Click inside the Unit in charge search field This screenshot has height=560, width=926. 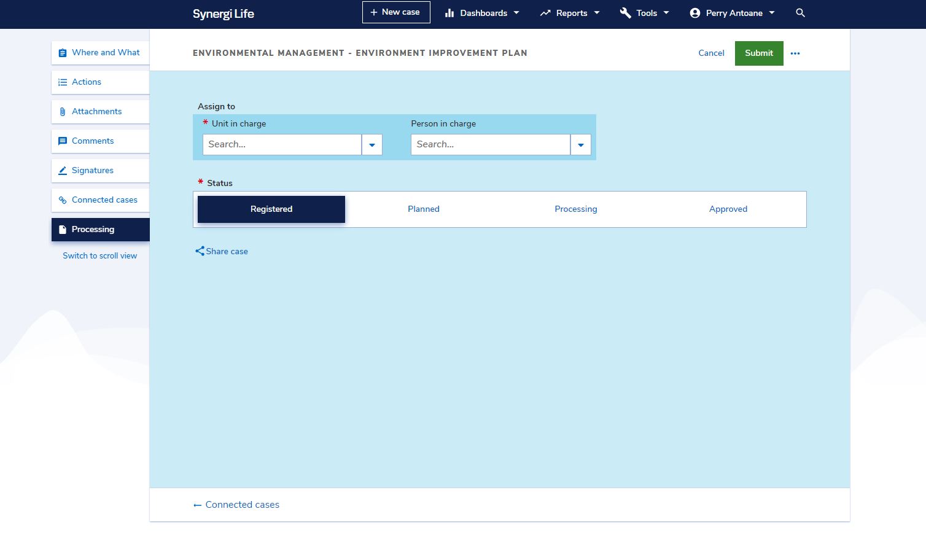pyautogui.click(x=282, y=144)
